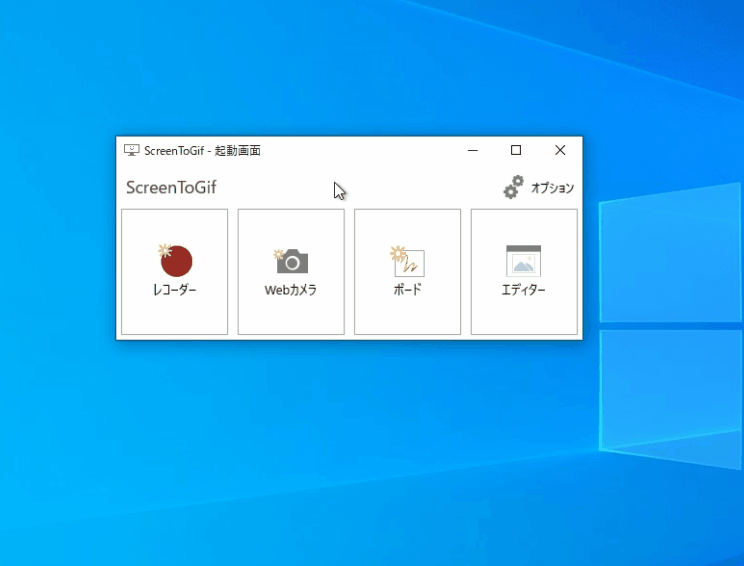The height and width of the screenshot is (566, 744).
Task: Click the レコーダー label text
Action: [175, 290]
